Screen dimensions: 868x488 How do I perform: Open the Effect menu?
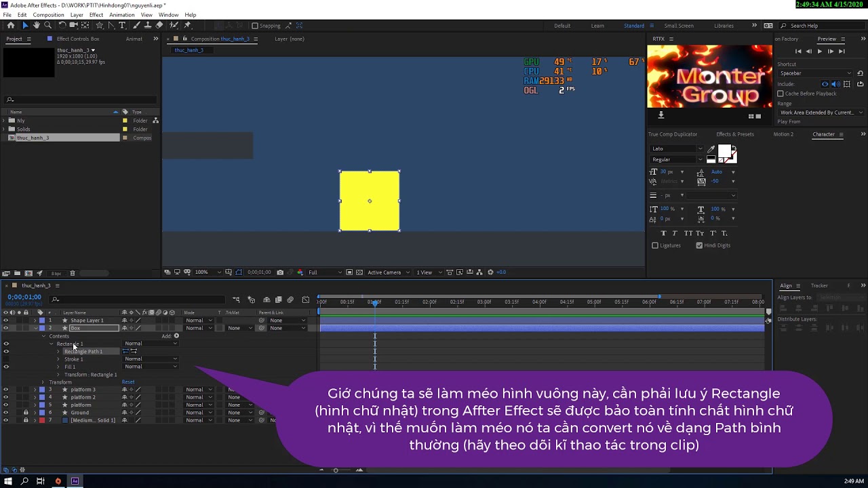coord(96,15)
